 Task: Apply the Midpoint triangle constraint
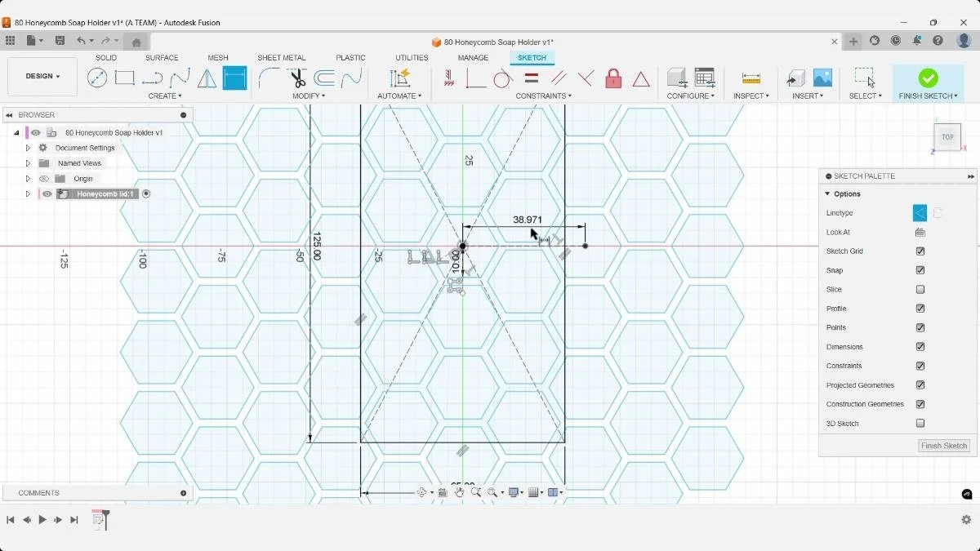point(641,78)
